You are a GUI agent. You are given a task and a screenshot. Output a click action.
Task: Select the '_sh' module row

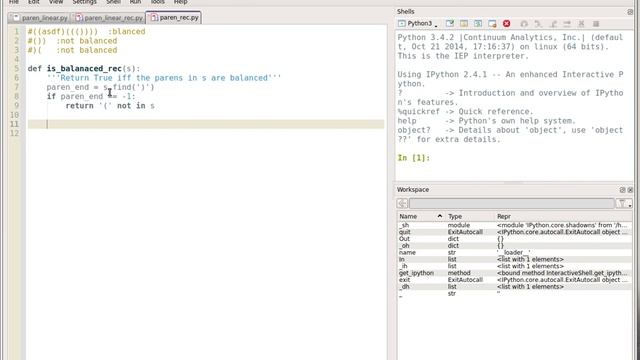[515, 225]
